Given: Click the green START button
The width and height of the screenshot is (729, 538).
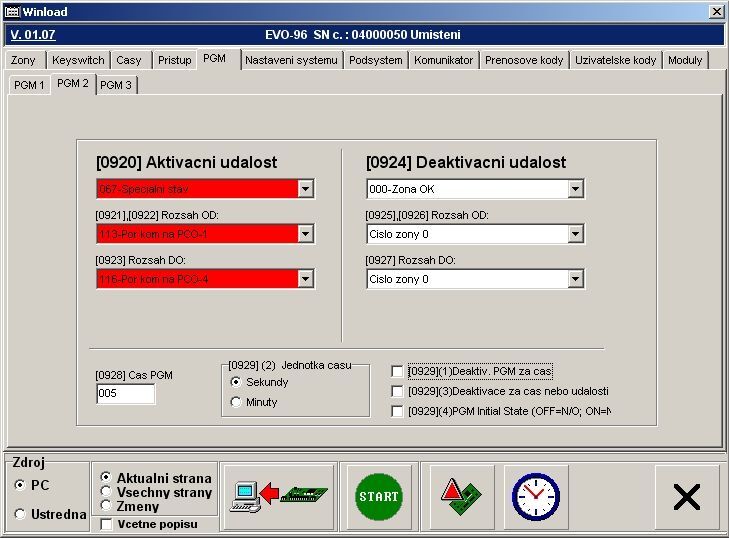Looking at the screenshot, I should pyautogui.click(x=378, y=496).
